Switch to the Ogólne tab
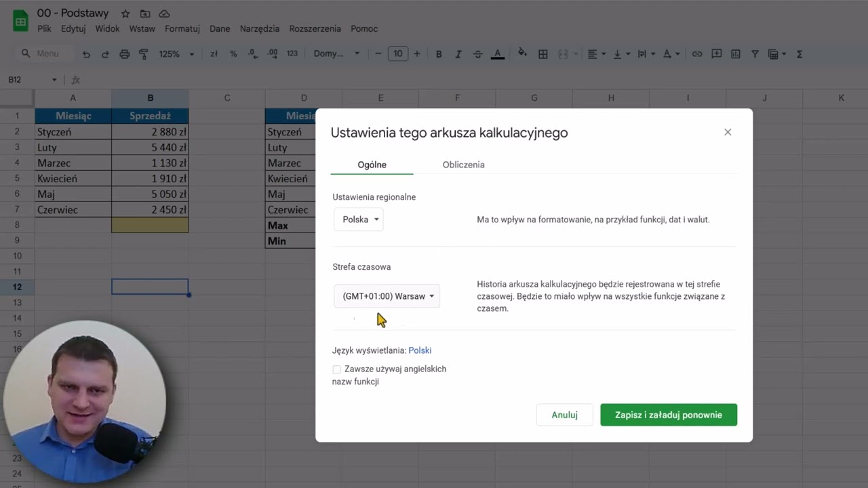868x488 pixels. pos(372,165)
